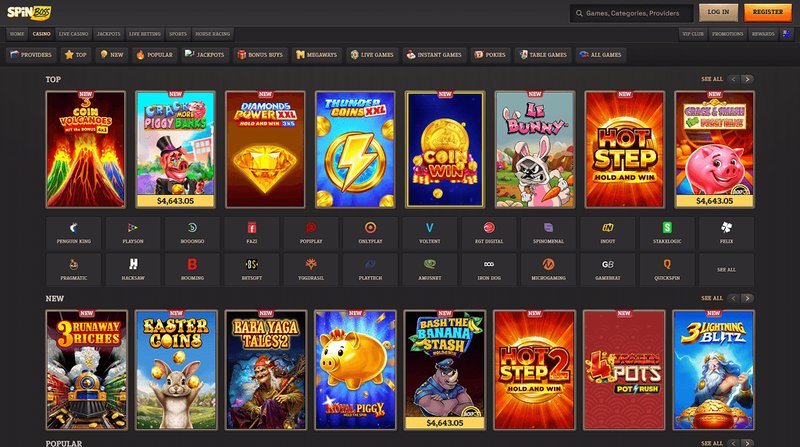The image size is (800, 447).
Task: Show next games in NEW row
Action: (x=747, y=298)
